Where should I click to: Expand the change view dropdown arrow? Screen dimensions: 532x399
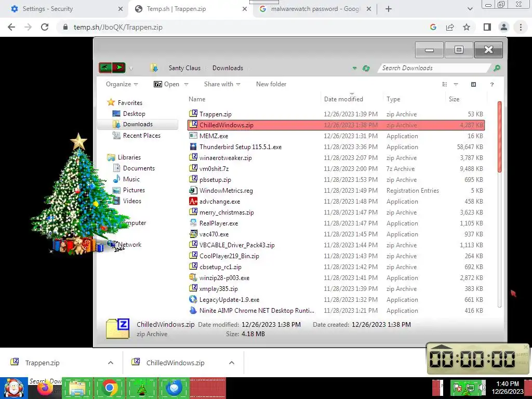click(456, 84)
